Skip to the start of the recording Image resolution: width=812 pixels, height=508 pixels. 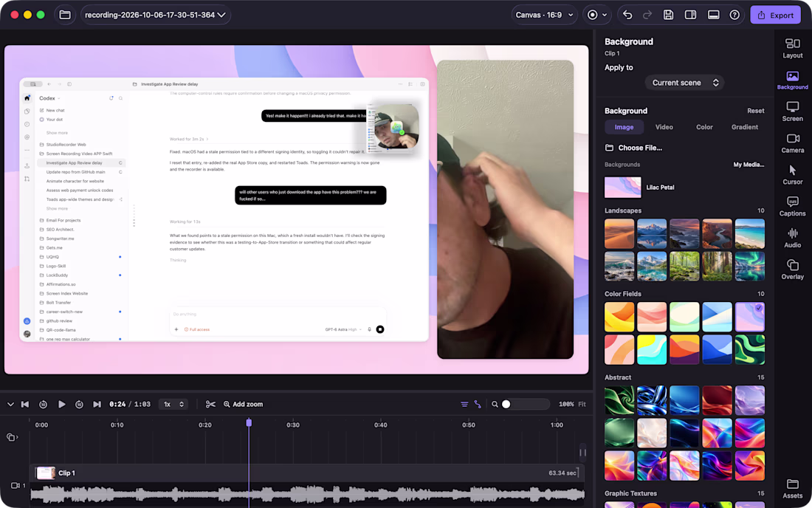pos(25,405)
